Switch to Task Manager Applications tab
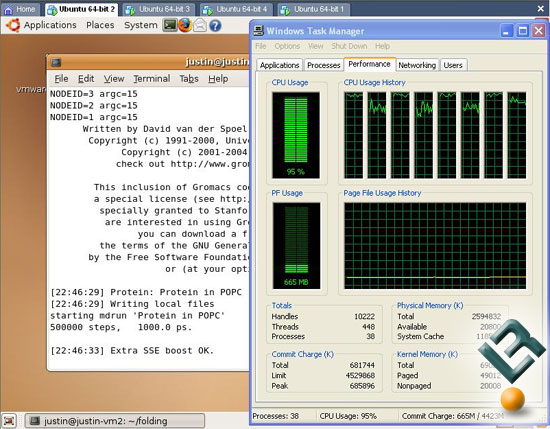This screenshot has height=429, width=550. click(x=280, y=65)
